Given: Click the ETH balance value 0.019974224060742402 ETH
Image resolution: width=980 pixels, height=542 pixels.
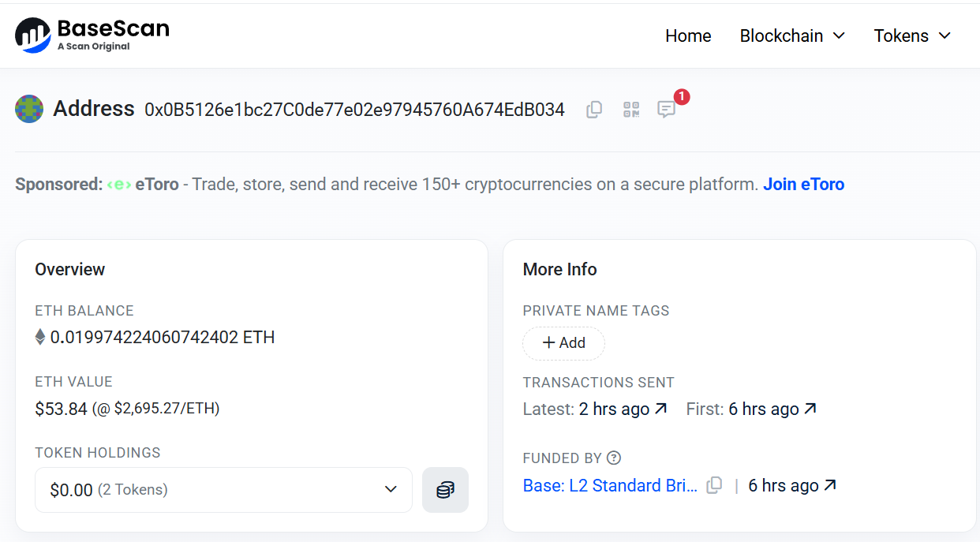Looking at the screenshot, I should 163,338.
